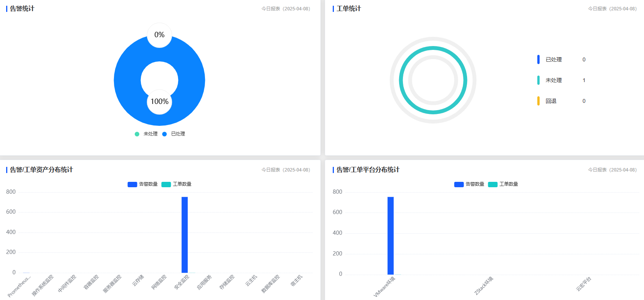
Task: Click the 云存储 axis label
Action: [x=138, y=280]
